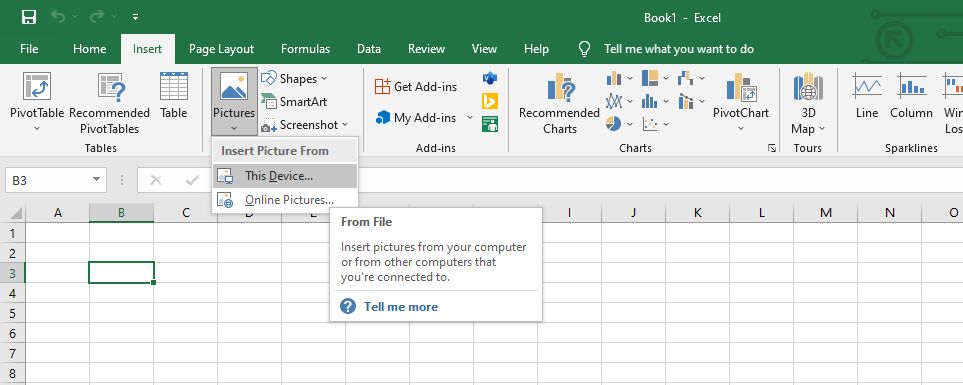Choose Online Pictures... from the menu
Screen dimensions: 963x385
284,200
